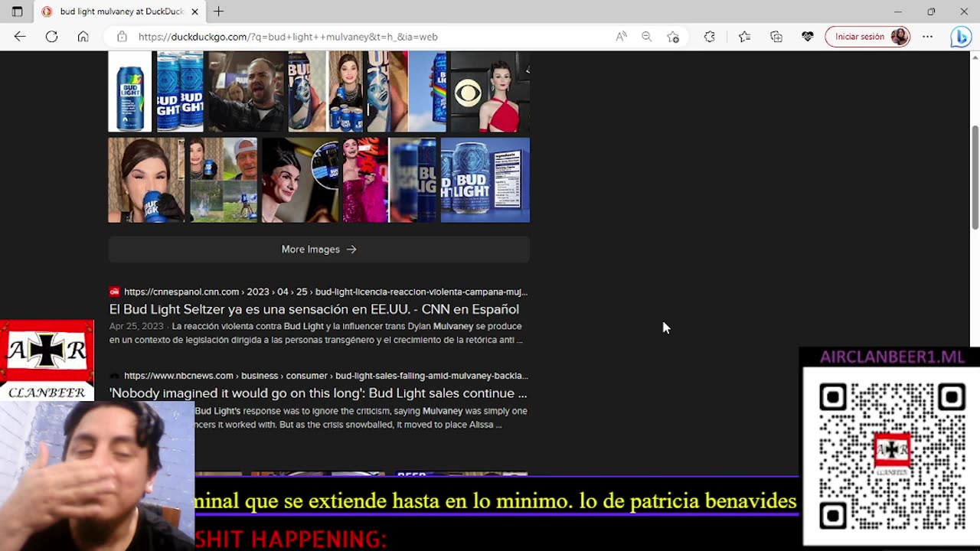Click the page vertical scrollbar thumb
Image resolution: width=980 pixels, height=551 pixels.
(975, 176)
